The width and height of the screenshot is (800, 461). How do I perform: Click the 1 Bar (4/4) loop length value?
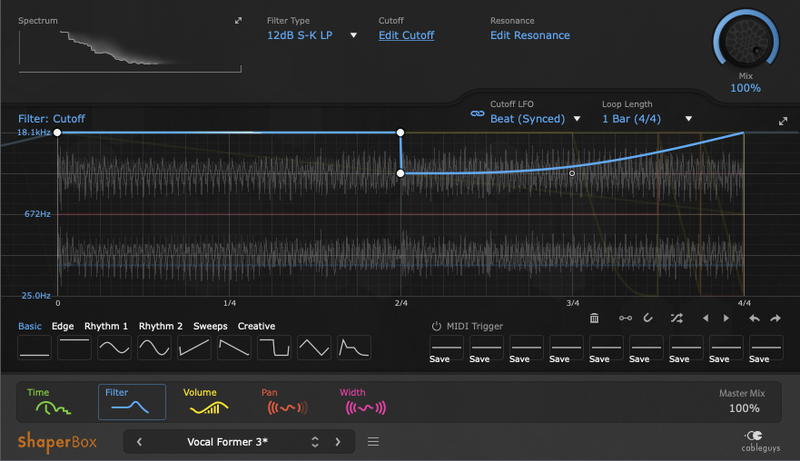(632, 119)
